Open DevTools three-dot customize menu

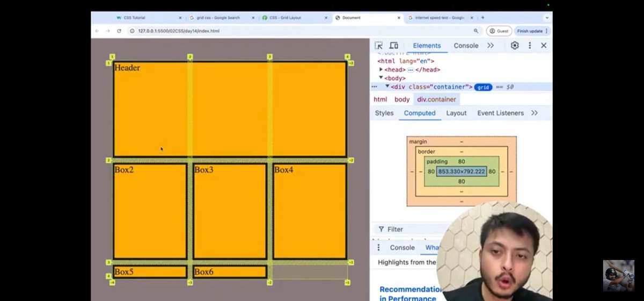pos(530,46)
